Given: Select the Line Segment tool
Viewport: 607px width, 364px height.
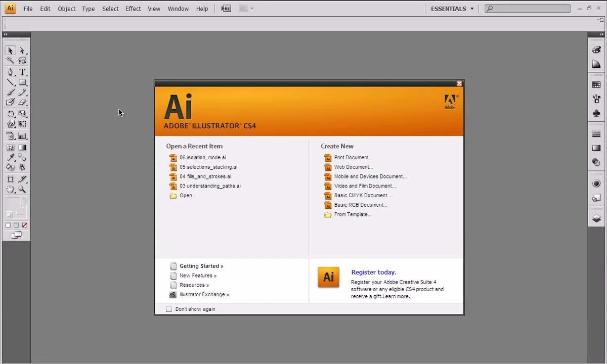Looking at the screenshot, I should click(x=10, y=82).
